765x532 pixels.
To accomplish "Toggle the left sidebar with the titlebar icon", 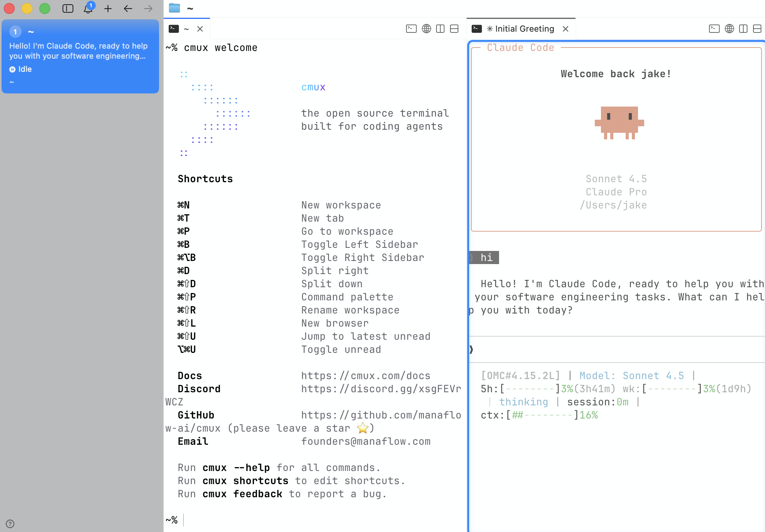I will 68,8.
